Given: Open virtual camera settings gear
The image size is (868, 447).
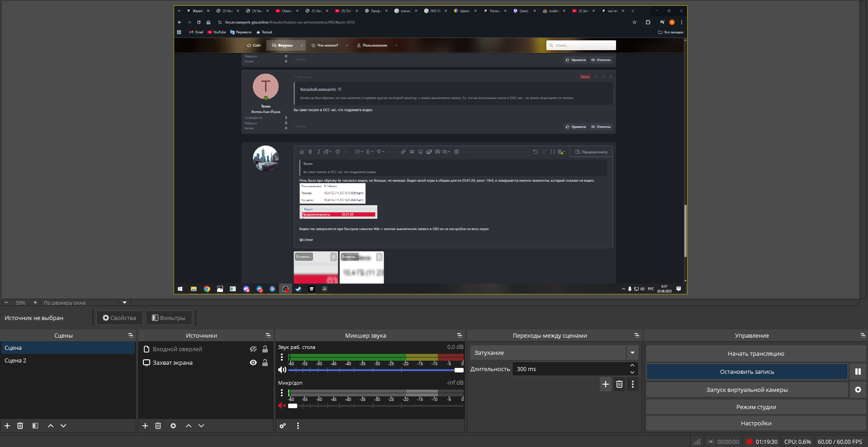Looking at the screenshot, I should [858, 390].
